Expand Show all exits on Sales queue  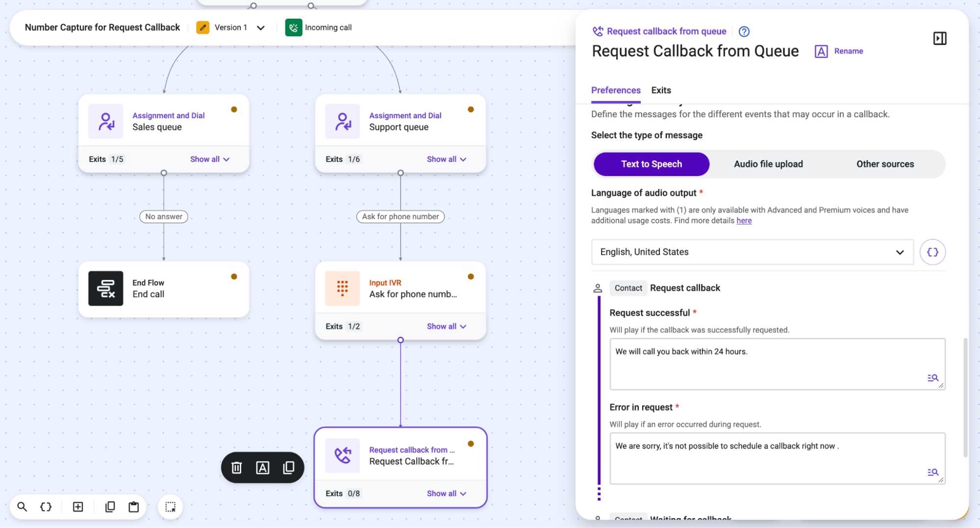[x=210, y=159]
